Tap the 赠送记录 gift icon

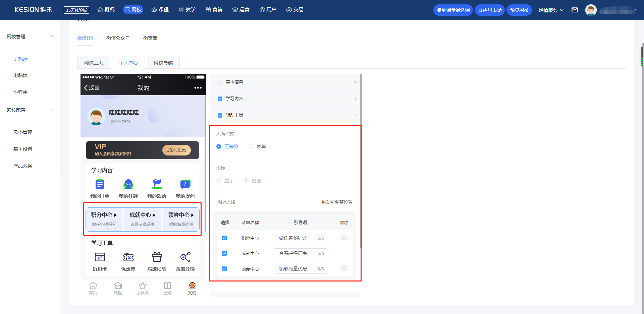point(157,257)
